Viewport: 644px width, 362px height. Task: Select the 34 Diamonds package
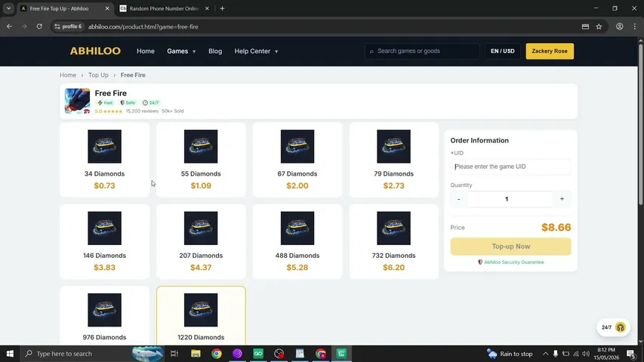tap(104, 160)
